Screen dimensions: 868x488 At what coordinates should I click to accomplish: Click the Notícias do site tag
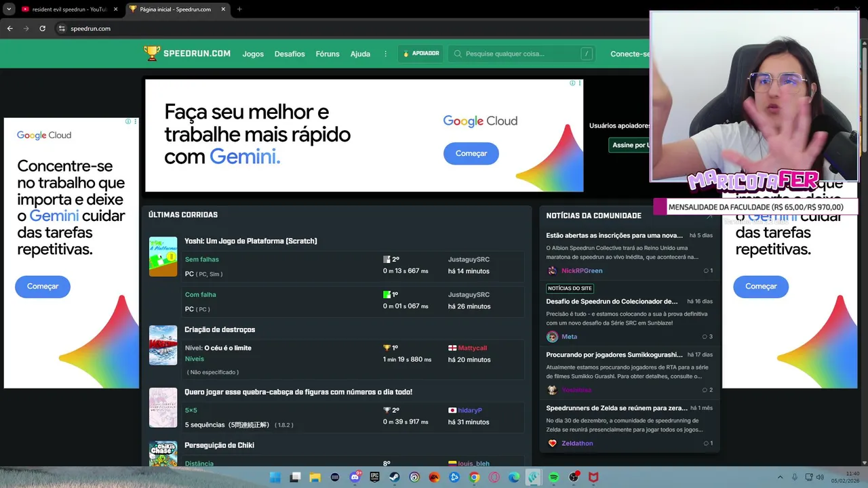click(x=570, y=288)
